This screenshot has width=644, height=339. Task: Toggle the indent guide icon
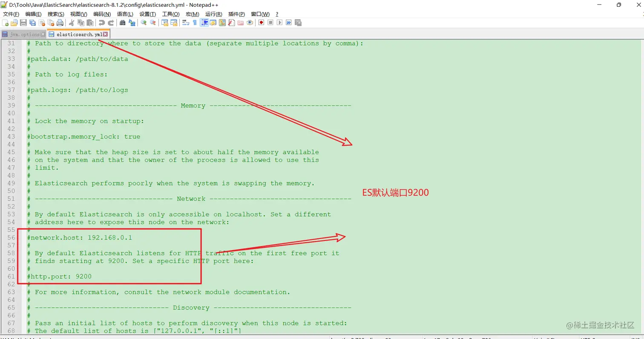point(205,23)
